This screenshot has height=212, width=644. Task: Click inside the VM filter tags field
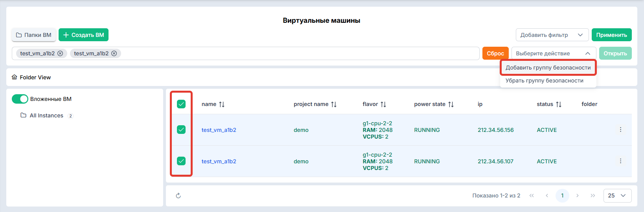coord(245,53)
